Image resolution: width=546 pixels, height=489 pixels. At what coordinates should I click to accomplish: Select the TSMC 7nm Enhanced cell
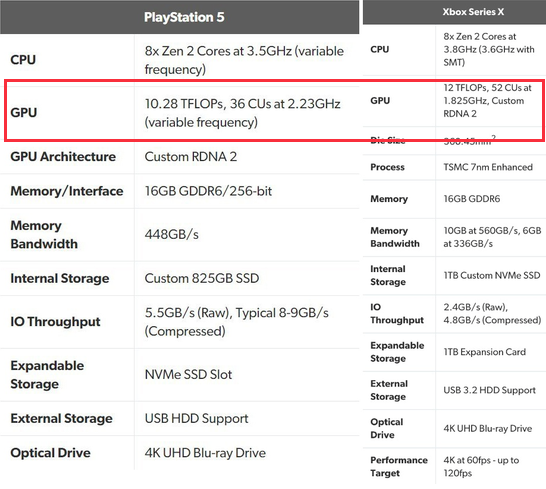(x=488, y=167)
